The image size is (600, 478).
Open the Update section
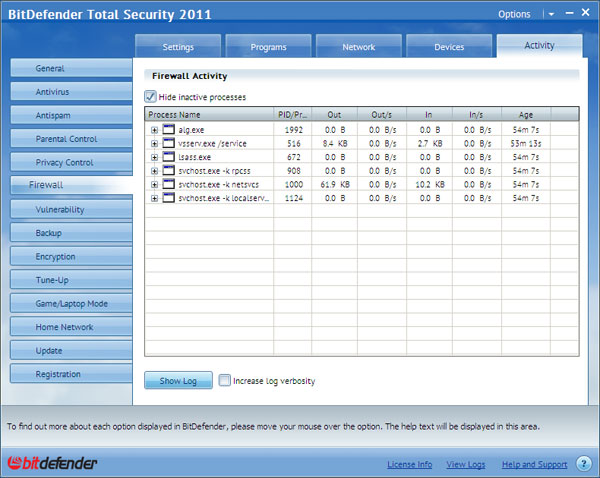tap(71, 351)
